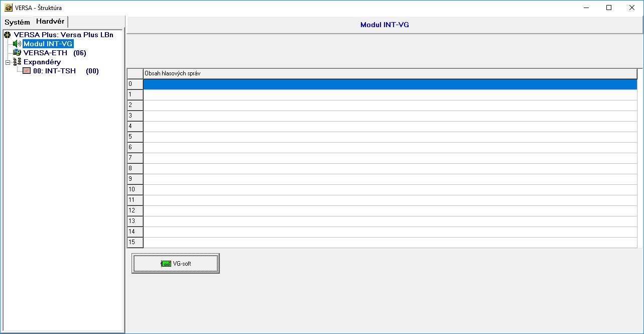Select voice message field in row 15

[390, 242]
